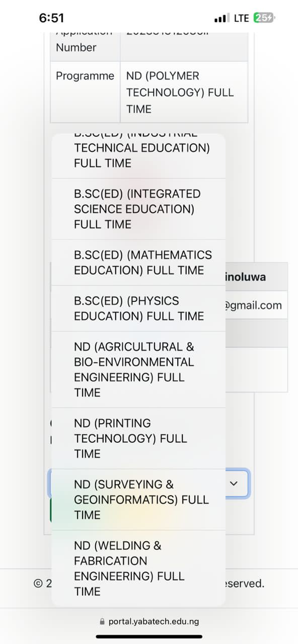Click the green button behind the dropdown
The height and width of the screenshot is (644, 298).
coord(51,511)
